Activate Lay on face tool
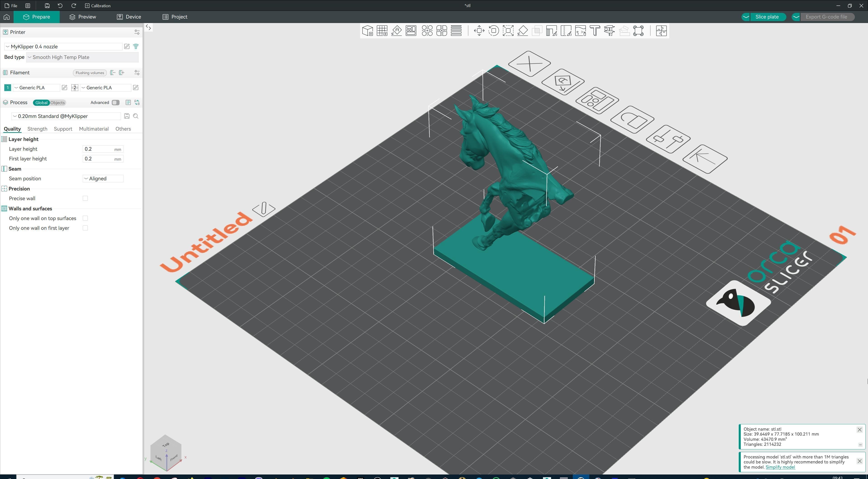 (x=522, y=31)
